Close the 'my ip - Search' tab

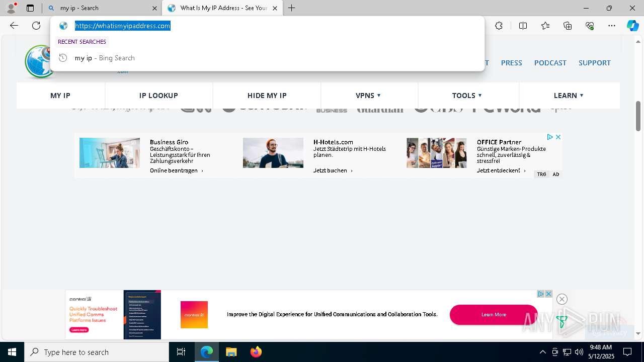(x=154, y=8)
